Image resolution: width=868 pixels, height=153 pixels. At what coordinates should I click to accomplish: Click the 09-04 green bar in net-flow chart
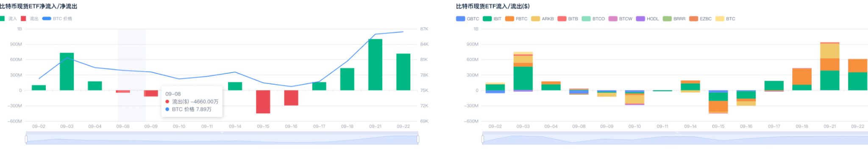pyautogui.click(x=95, y=86)
